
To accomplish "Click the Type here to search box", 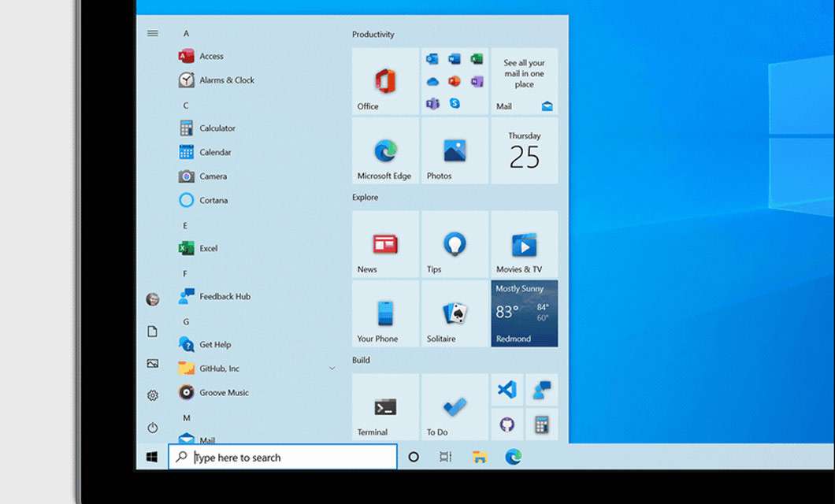I will (284, 458).
